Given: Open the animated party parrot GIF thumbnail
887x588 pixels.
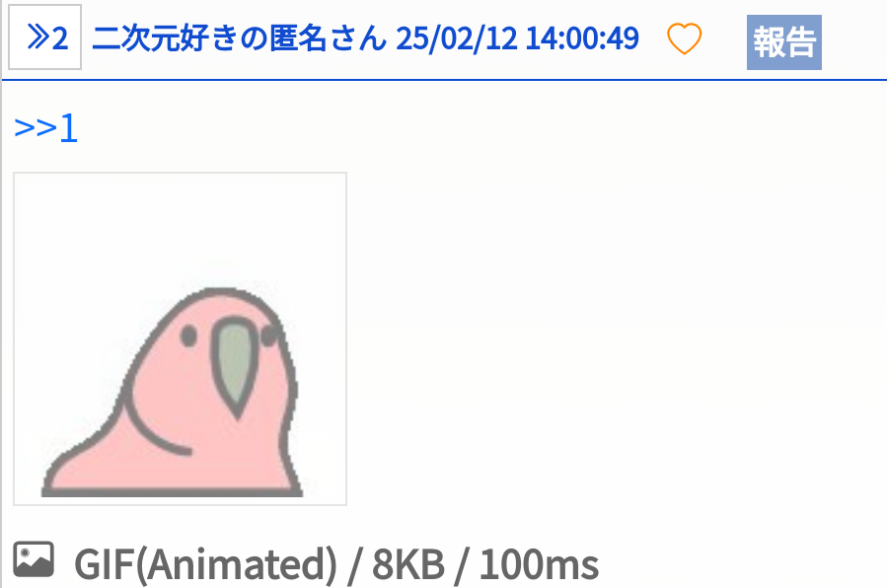Looking at the screenshot, I should (180, 338).
